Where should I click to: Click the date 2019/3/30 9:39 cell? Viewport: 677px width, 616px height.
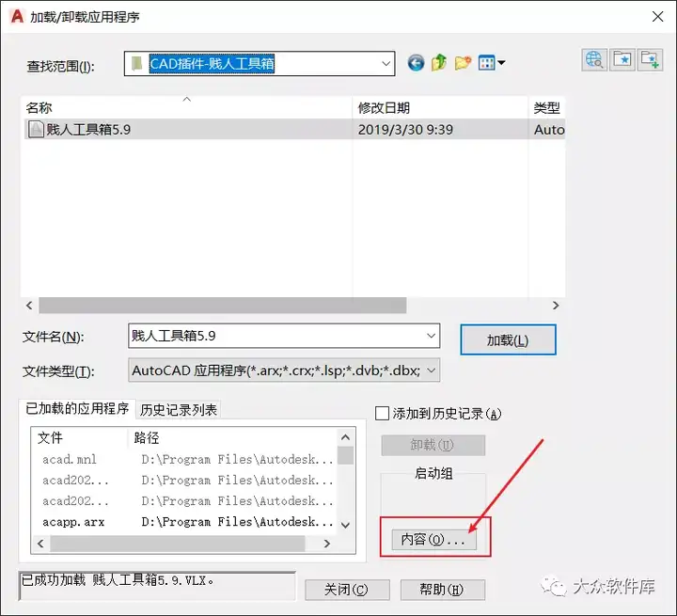pos(405,130)
